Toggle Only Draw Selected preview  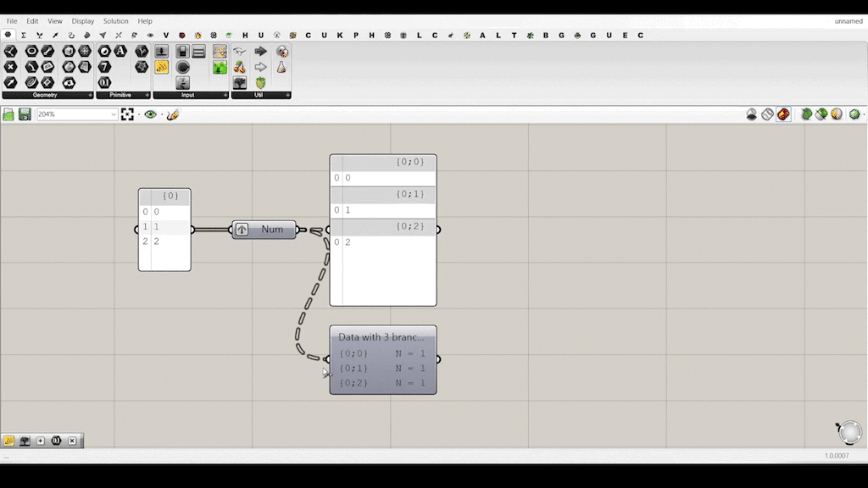tap(807, 114)
